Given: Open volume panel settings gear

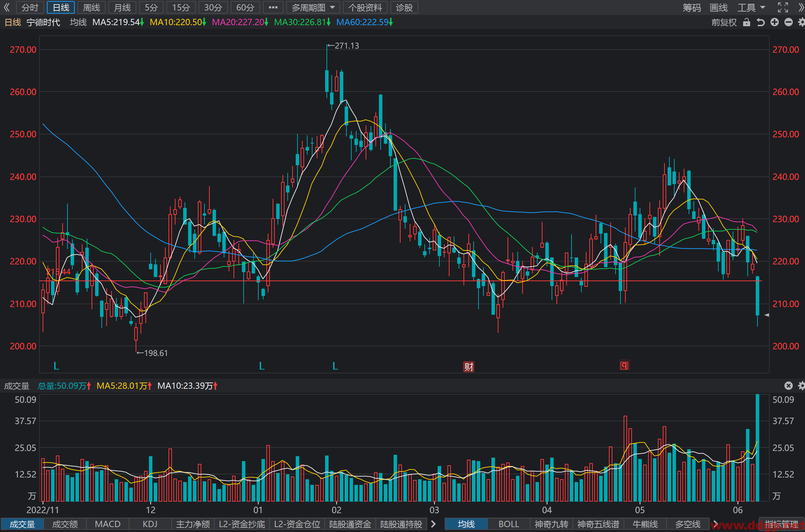Looking at the screenshot, I should (x=802, y=386).
